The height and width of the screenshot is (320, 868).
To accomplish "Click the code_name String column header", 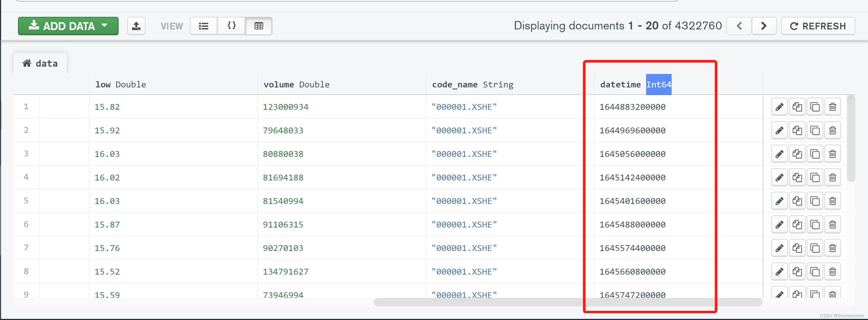I will [472, 84].
